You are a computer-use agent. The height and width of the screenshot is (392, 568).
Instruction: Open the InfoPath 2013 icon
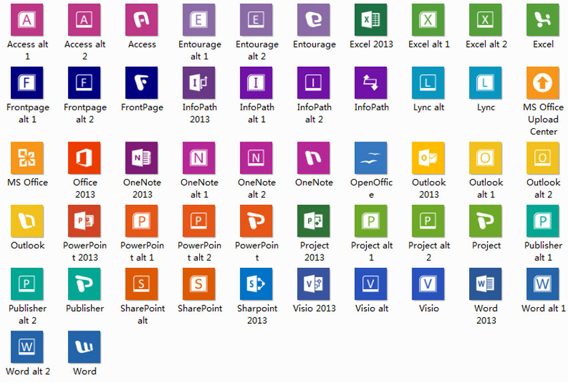(x=199, y=83)
